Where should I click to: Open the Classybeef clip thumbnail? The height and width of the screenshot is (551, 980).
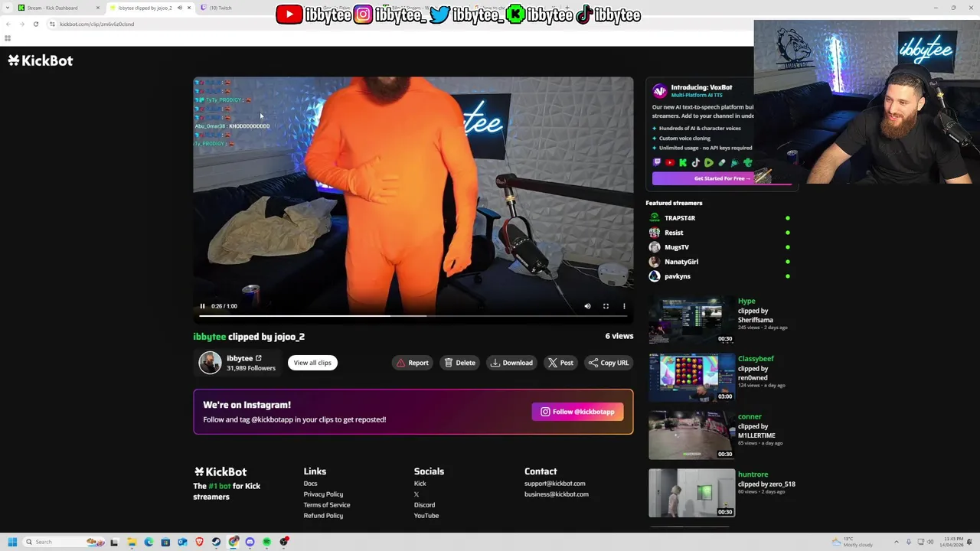[x=691, y=377]
